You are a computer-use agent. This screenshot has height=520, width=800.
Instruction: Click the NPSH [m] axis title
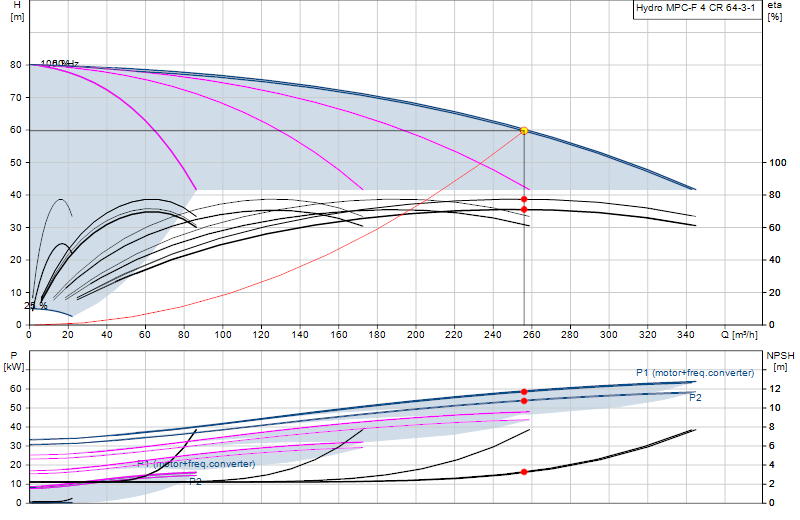(x=781, y=361)
